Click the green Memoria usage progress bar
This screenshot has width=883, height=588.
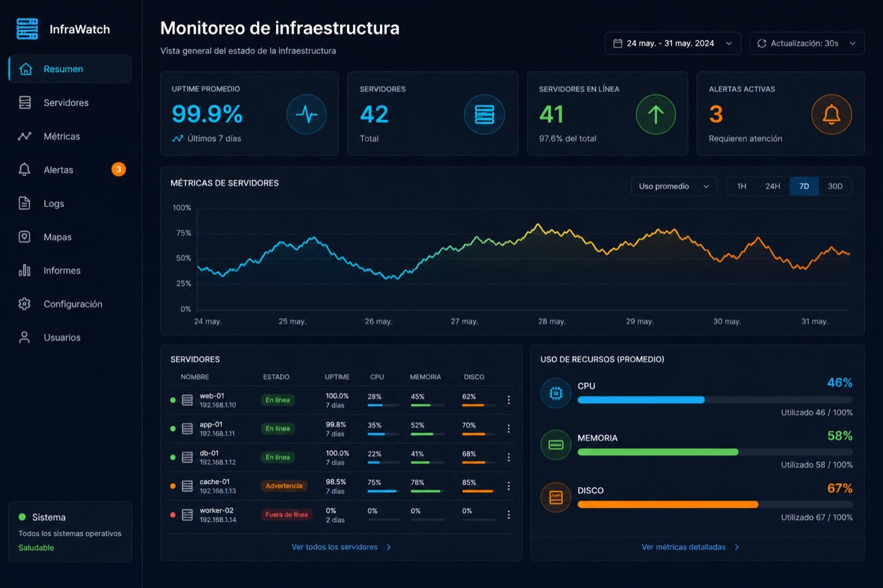[x=715, y=452]
